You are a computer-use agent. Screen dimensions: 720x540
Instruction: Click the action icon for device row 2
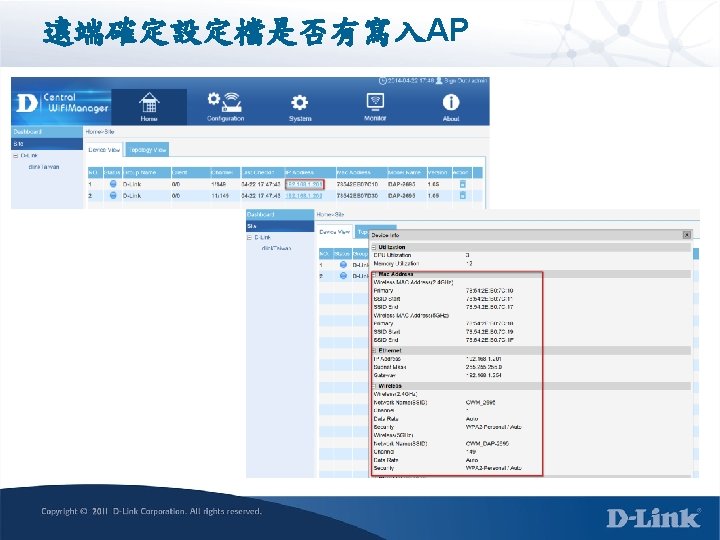462,195
